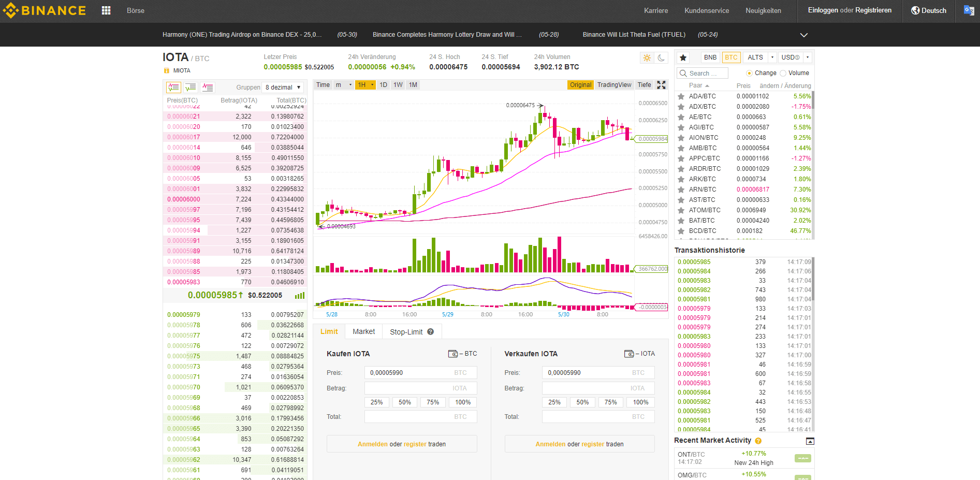980x480 pixels.
Task: Sort pairs by Paar column arrow
Action: (707, 86)
